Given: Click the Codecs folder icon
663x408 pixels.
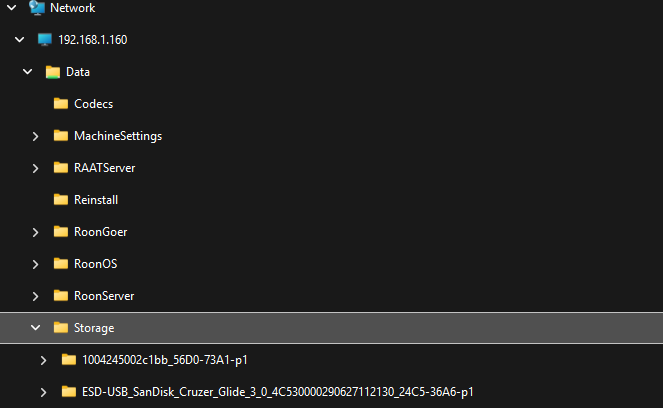Looking at the screenshot, I should click(61, 104).
